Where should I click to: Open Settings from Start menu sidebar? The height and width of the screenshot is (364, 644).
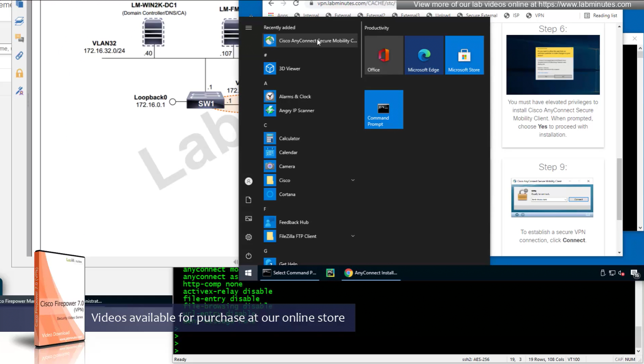click(x=249, y=237)
